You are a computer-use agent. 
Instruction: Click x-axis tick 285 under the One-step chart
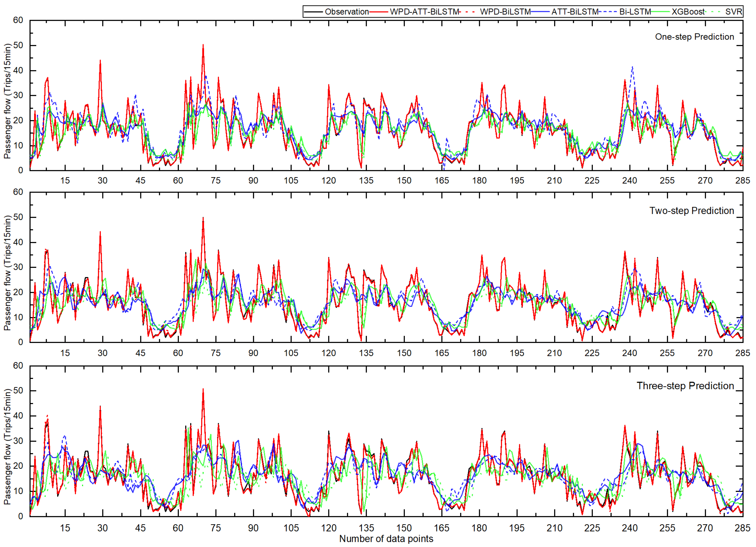743,181
